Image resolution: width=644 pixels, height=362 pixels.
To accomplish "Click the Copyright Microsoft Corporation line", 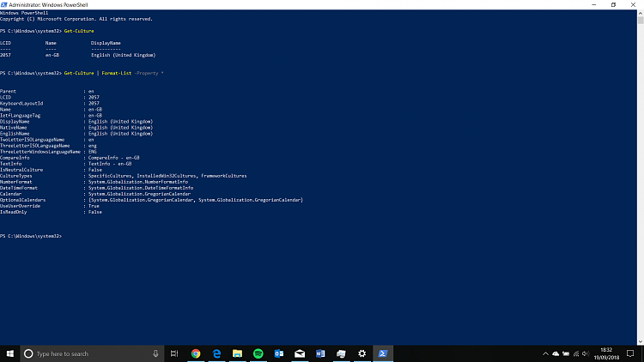I will pos(76,19).
